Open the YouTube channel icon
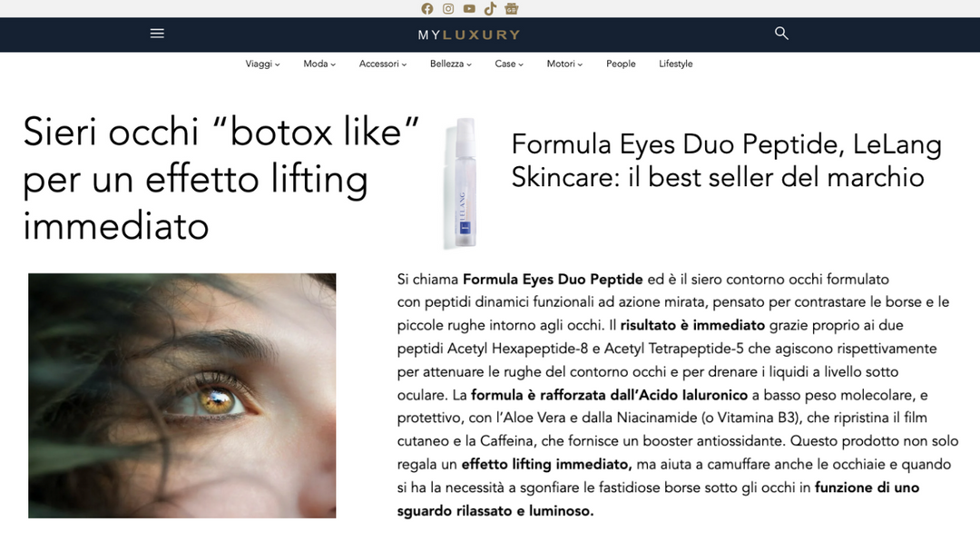The image size is (980, 552). (x=469, y=9)
